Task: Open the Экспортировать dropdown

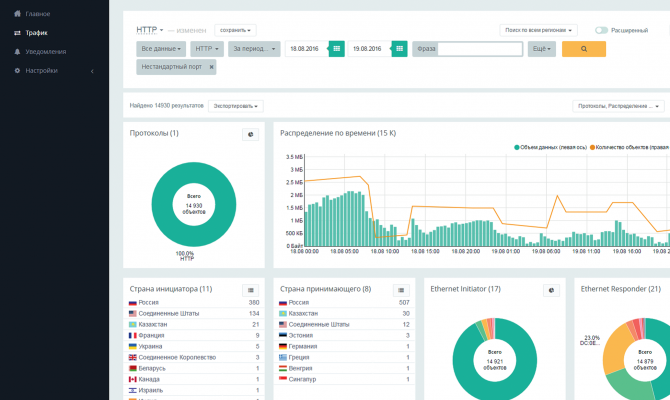Action: [x=235, y=106]
